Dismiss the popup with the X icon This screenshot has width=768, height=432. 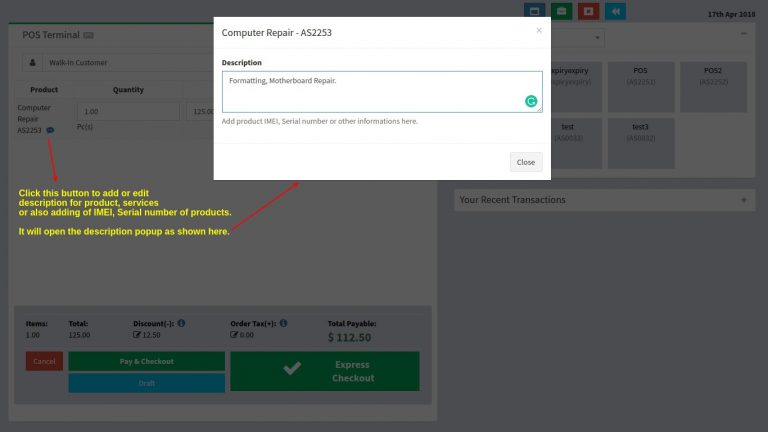[x=539, y=30]
